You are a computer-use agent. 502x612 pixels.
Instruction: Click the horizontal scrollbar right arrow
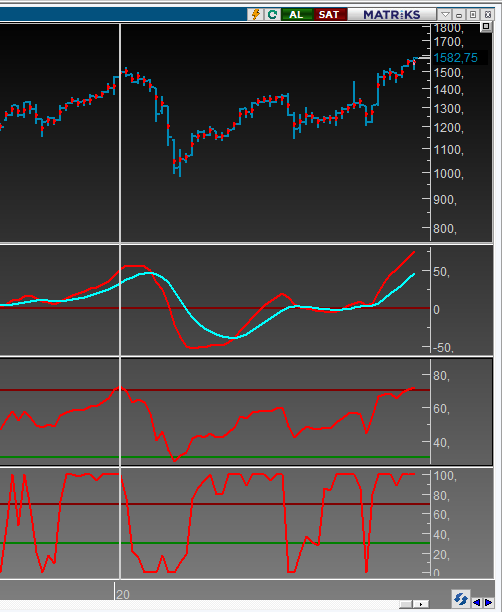coord(421,604)
